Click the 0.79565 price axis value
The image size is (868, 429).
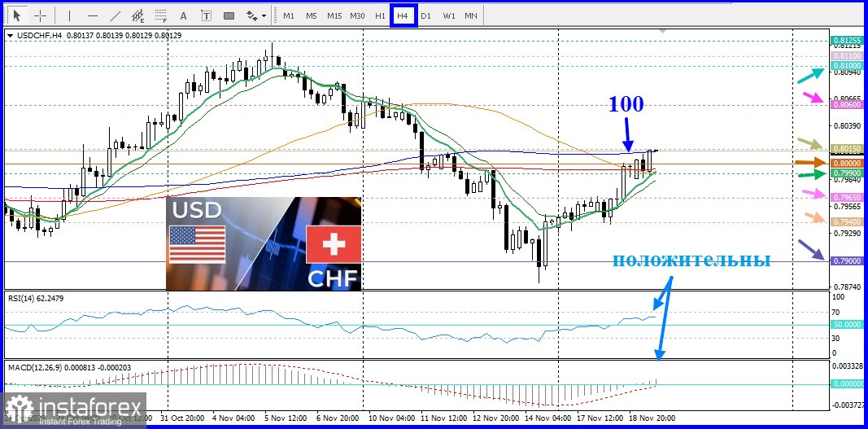click(x=846, y=206)
